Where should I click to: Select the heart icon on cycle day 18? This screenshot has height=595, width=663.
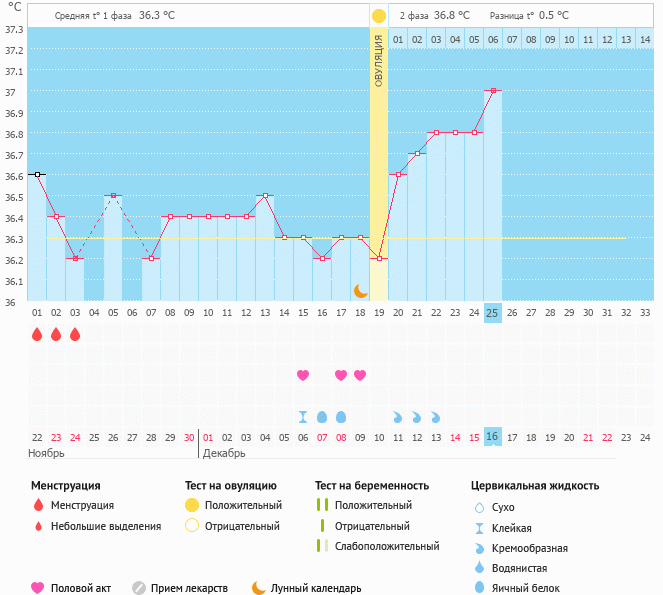click(360, 375)
